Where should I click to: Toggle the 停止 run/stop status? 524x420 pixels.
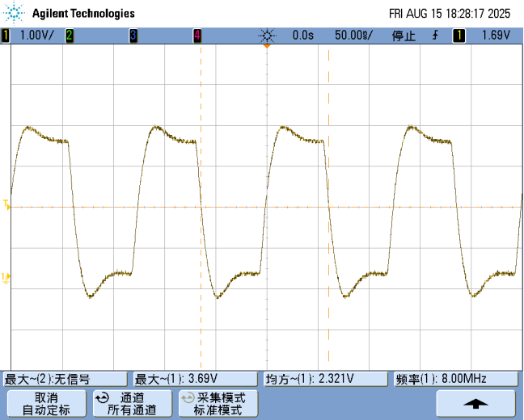[404, 36]
